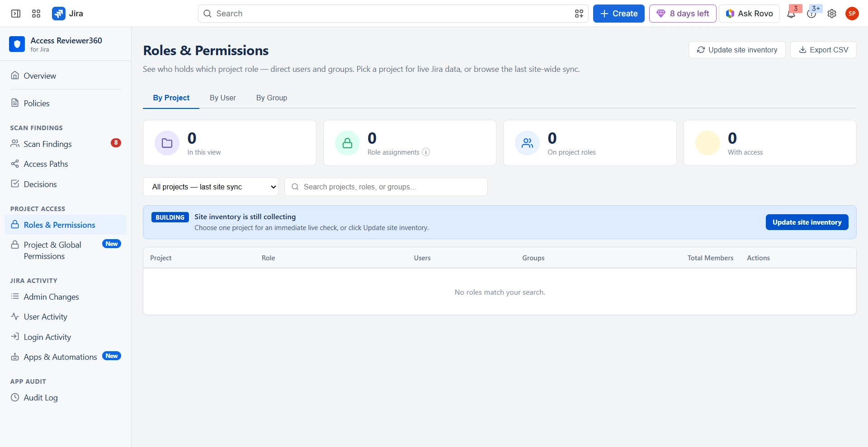Open Apps & Automations

(x=66, y=357)
